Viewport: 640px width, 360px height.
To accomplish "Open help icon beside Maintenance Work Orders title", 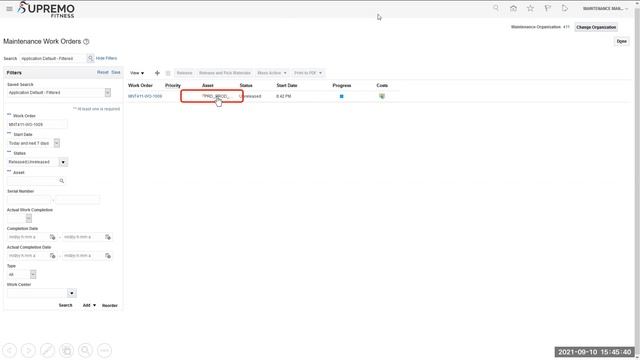I will pyautogui.click(x=86, y=42).
